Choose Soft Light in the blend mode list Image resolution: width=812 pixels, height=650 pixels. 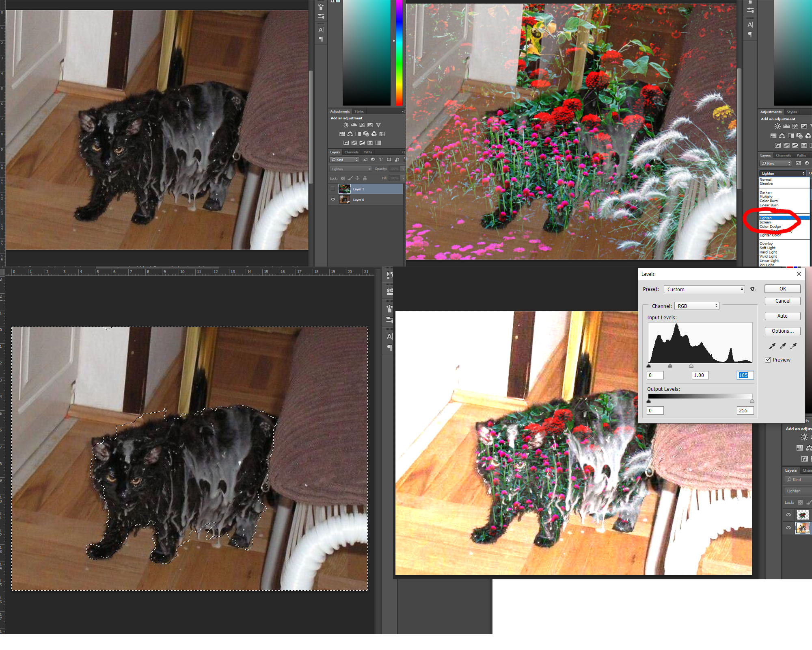pos(767,248)
